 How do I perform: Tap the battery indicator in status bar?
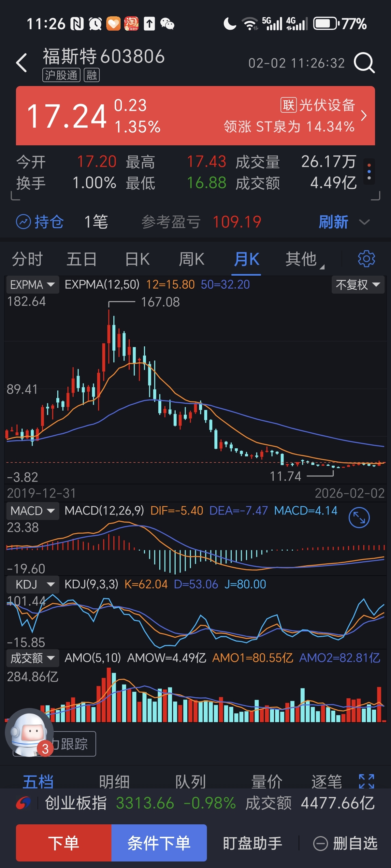click(326, 24)
